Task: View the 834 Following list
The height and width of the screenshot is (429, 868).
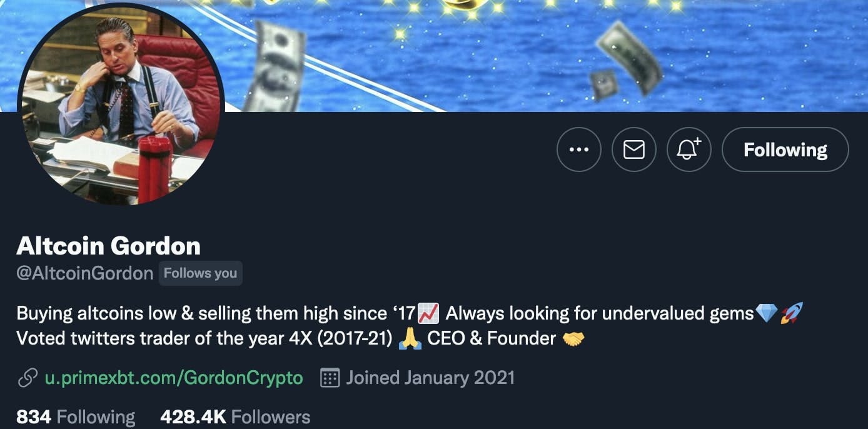Action: [x=74, y=415]
